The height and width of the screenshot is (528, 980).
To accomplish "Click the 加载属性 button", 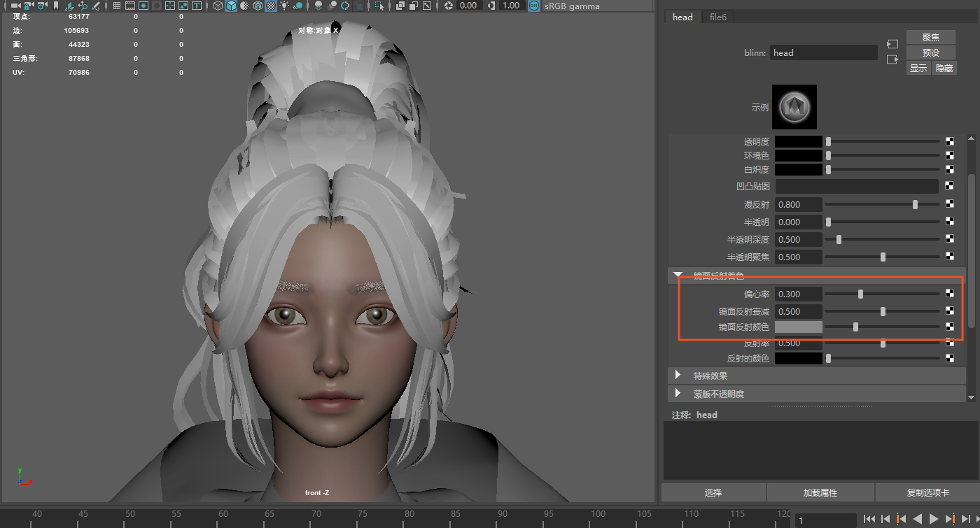I will pyautogui.click(x=820, y=493).
